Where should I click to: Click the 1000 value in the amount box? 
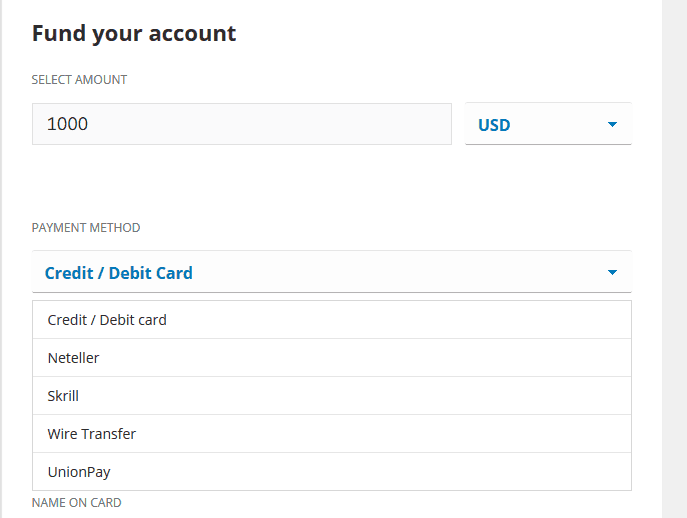click(67, 124)
